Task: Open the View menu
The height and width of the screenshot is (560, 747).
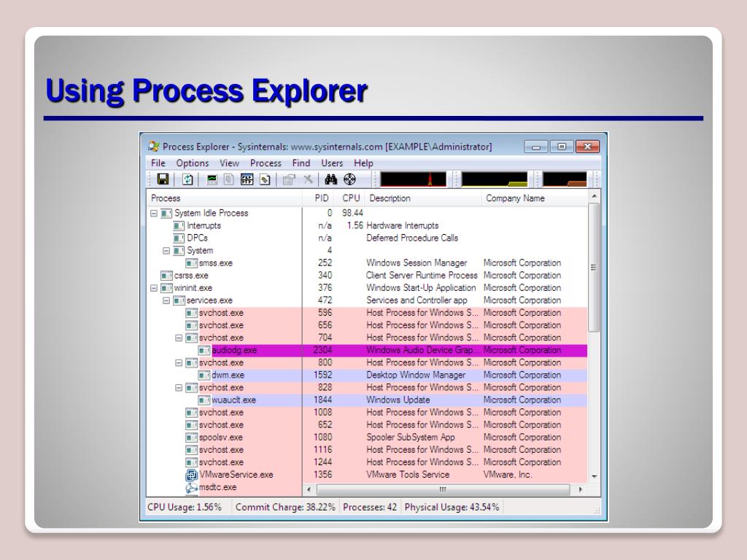Action: pyautogui.click(x=229, y=163)
